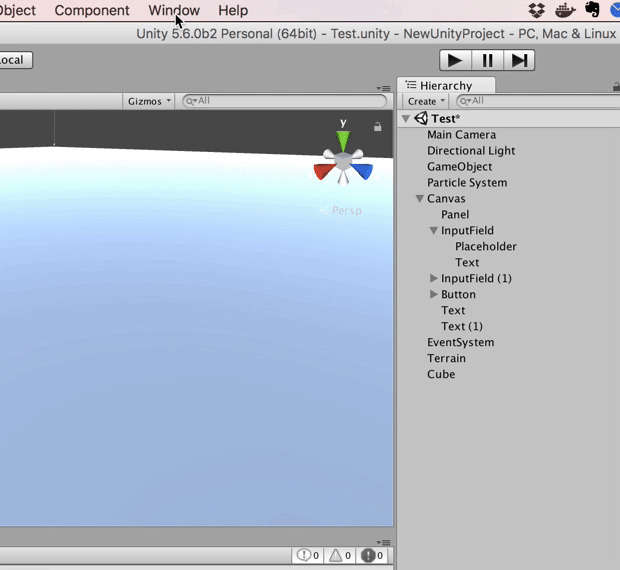Select Main Camera in Hierarchy
This screenshot has width=620, height=570.
point(461,135)
